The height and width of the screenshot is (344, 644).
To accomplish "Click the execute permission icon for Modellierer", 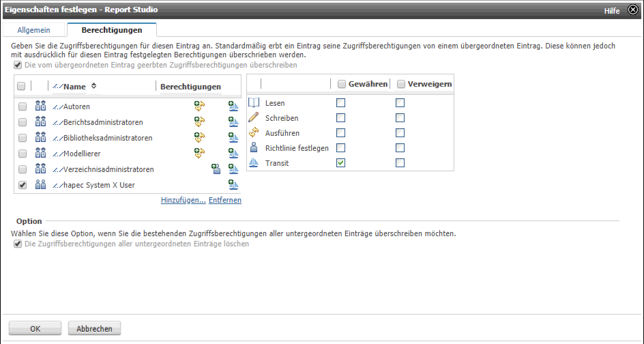I will (x=199, y=153).
